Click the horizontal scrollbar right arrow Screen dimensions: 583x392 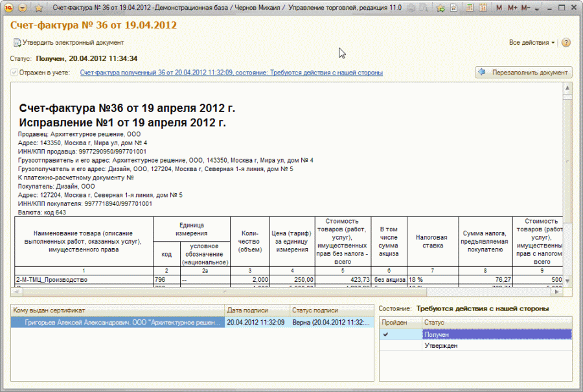coord(556,292)
